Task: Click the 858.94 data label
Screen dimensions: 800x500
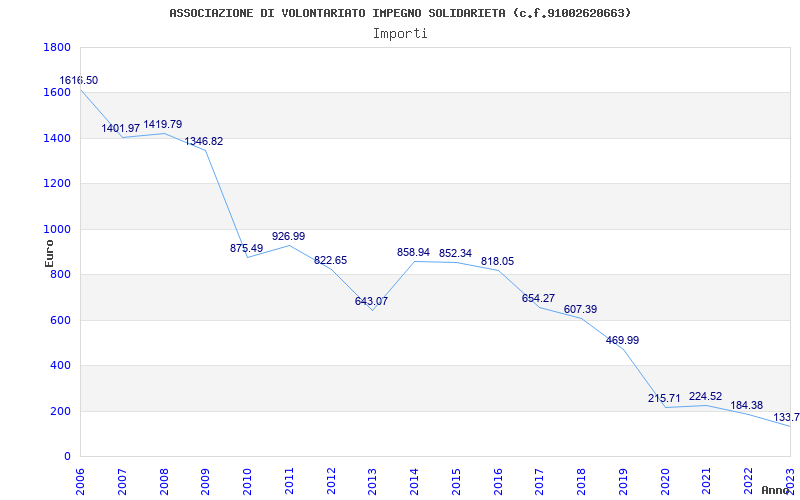Action: tap(413, 253)
